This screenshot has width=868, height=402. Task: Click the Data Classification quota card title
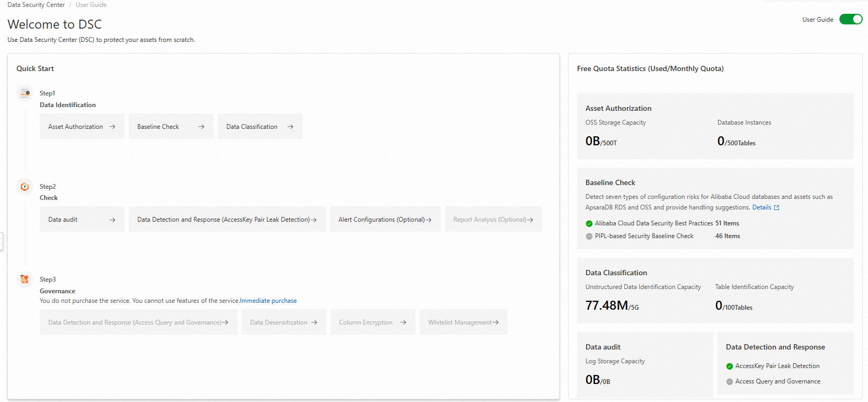click(x=616, y=273)
